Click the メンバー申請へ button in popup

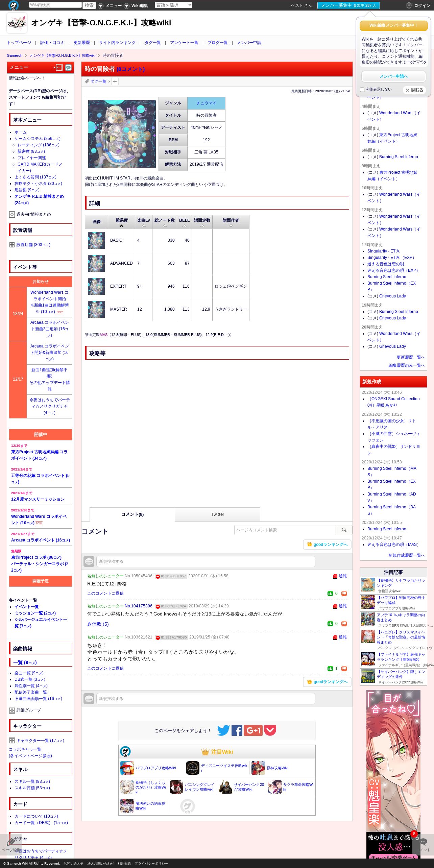394,76
